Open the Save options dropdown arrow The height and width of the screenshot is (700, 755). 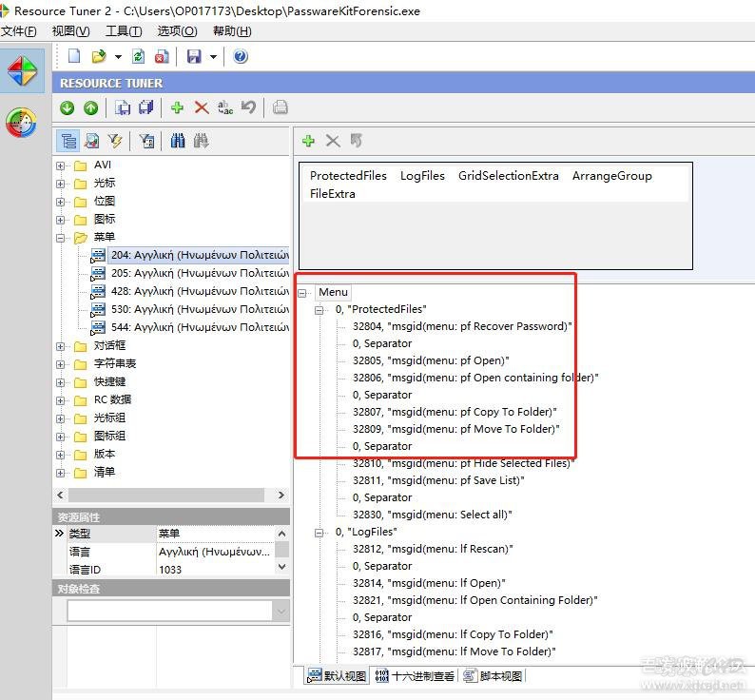pos(213,57)
